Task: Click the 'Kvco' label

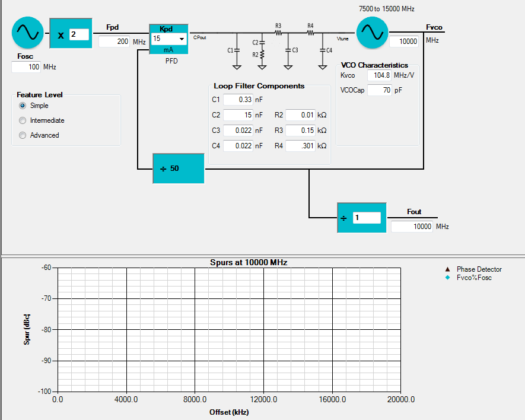Action: (348, 75)
